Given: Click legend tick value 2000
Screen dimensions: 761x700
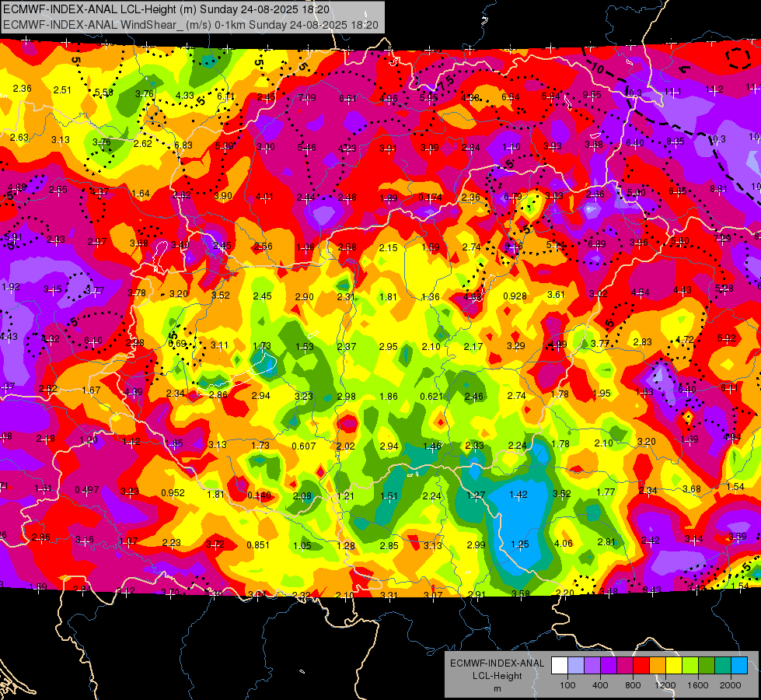Looking at the screenshot, I should [x=731, y=685].
